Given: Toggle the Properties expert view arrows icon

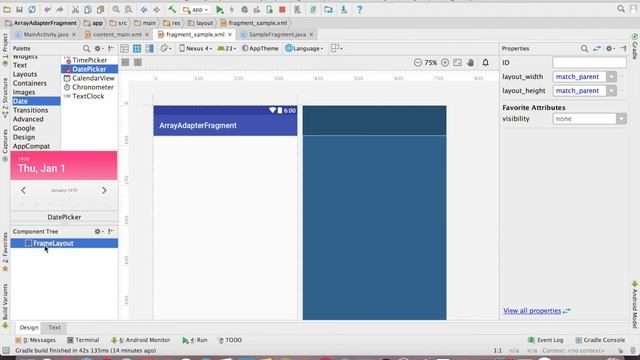Looking at the screenshot, I should tap(597, 49).
